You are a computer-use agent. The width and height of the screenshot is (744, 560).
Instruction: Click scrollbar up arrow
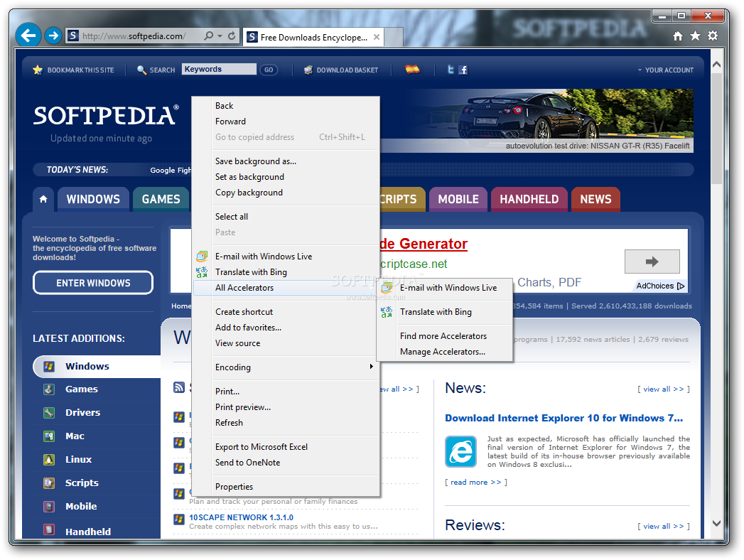[716, 63]
